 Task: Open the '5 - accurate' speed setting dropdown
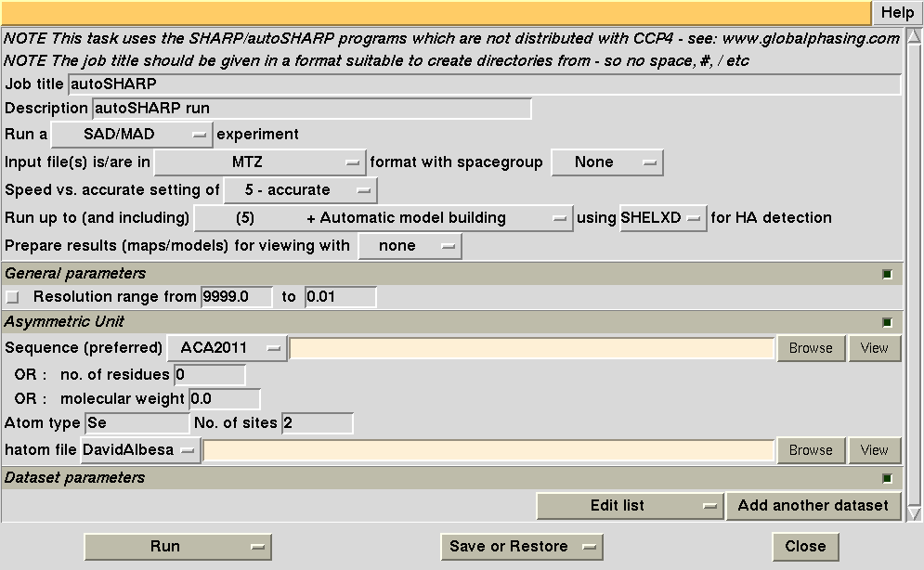click(x=300, y=190)
